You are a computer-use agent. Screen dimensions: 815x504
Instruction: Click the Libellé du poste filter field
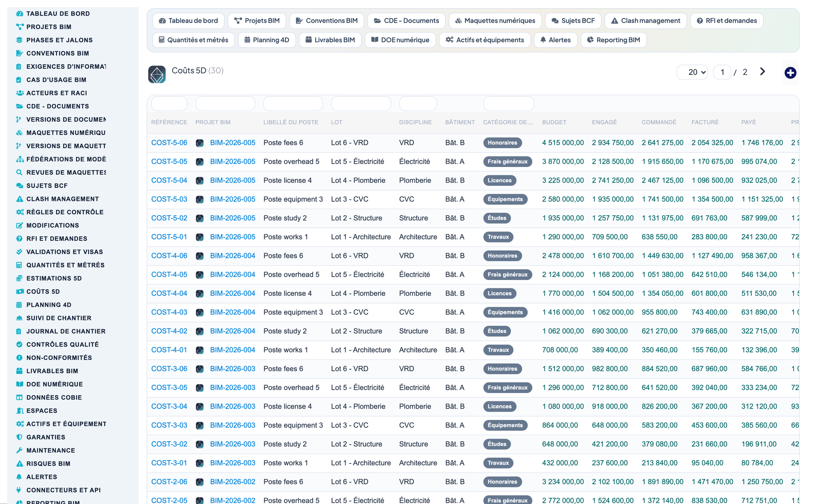tap(293, 103)
